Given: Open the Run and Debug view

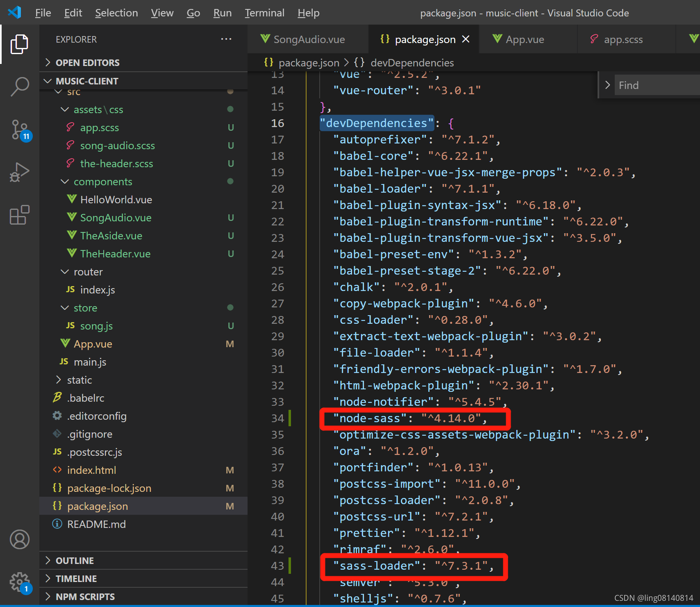Looking at the screenshot, I should coord(19,172).
